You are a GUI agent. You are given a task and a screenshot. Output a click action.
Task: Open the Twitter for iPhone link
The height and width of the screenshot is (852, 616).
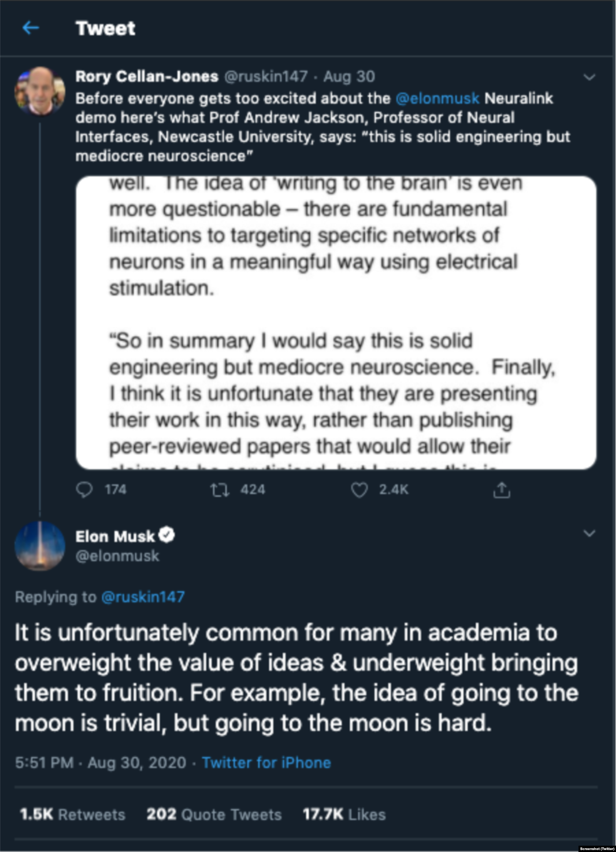click(266, 763)
